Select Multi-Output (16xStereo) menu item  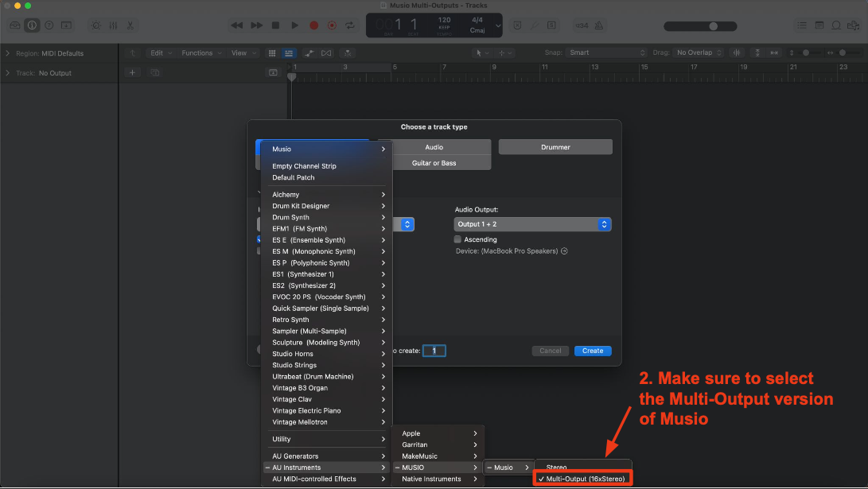tap(583, 479)
